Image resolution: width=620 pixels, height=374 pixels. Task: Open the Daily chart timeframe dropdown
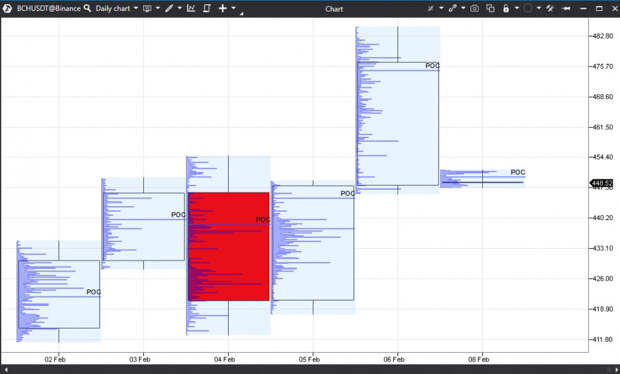(116, 8)
